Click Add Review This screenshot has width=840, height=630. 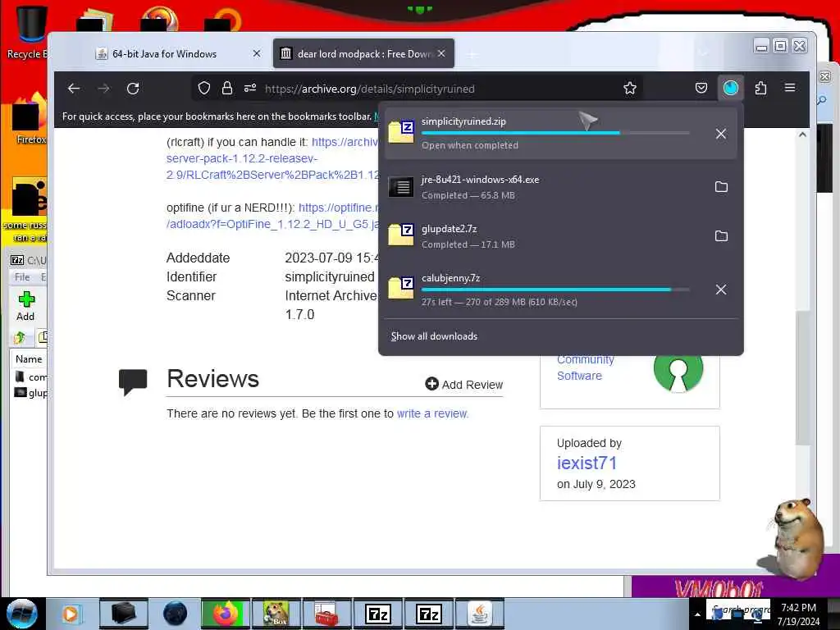pyautogui.click(x=464, y=385)
